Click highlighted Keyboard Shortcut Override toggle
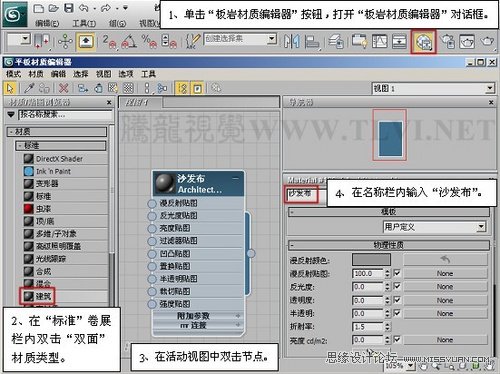 pyautogui.click(x=86, y=42)
